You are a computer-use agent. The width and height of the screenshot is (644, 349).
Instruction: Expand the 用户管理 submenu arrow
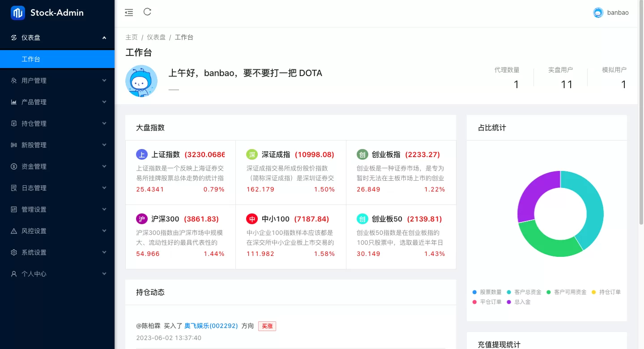[104, 81]
